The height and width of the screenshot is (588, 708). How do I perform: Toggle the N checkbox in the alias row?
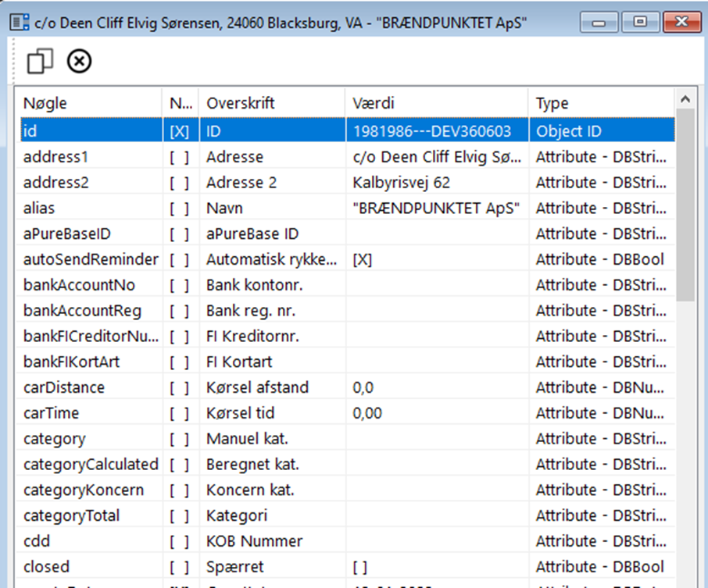(179, 208)
